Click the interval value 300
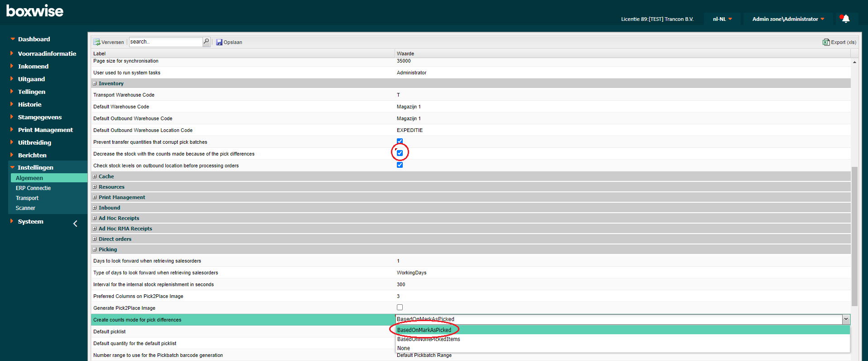868x361 pixels. [x=401, y=284]
